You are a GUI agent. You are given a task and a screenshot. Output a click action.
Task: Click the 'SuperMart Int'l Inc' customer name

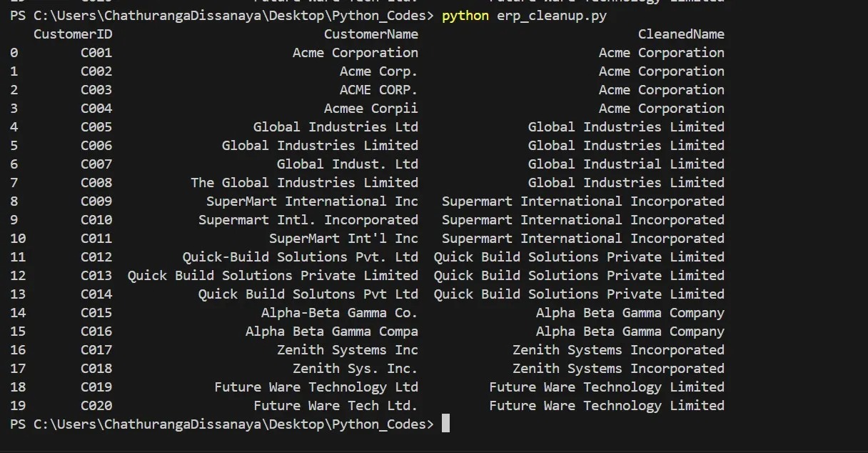(343, 239)
